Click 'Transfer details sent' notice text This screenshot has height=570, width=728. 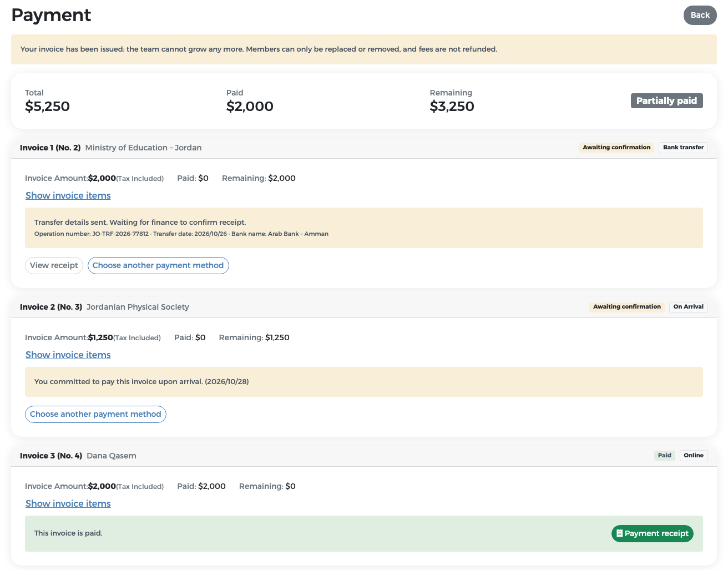140,222
